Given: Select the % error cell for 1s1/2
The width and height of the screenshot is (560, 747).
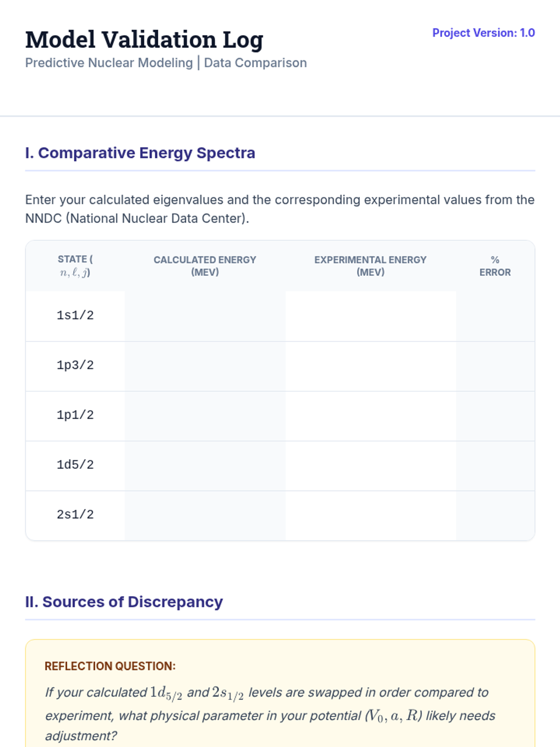Looking at the screenshot, I should (x=495, y=316).
